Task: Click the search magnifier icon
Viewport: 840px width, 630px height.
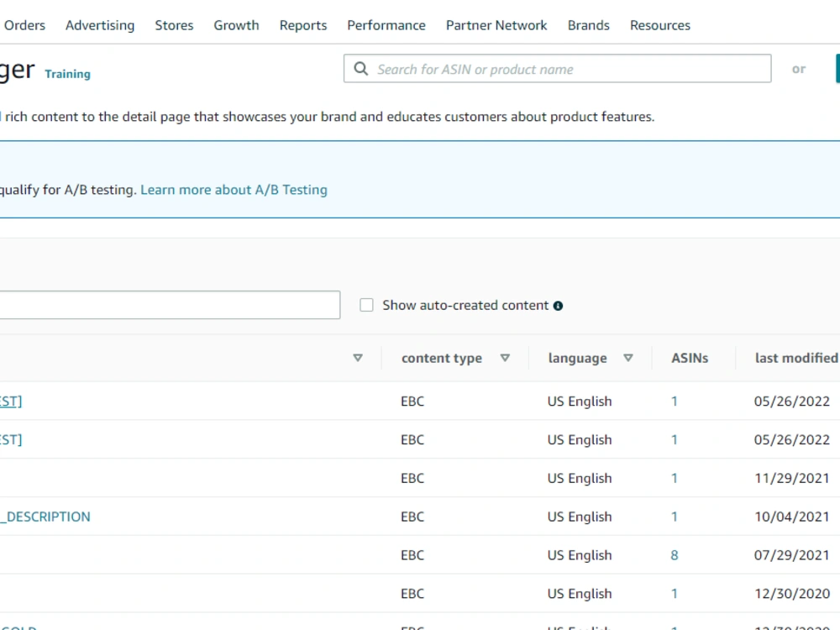Action: (x=361, y=69)
